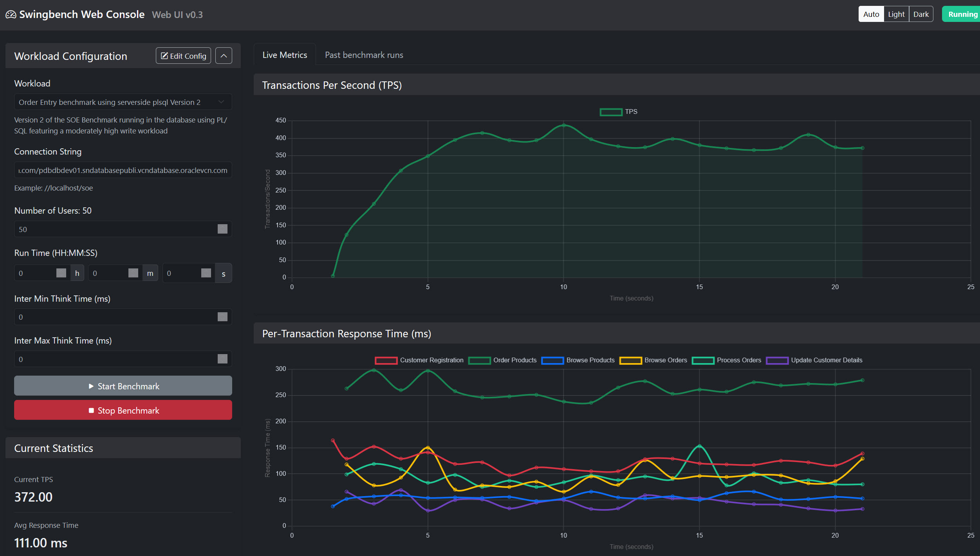The width and height of the screenshot is (980, 556).
Task: Click the stepper on Inter Max Think Time
Action: click(222, 359)
